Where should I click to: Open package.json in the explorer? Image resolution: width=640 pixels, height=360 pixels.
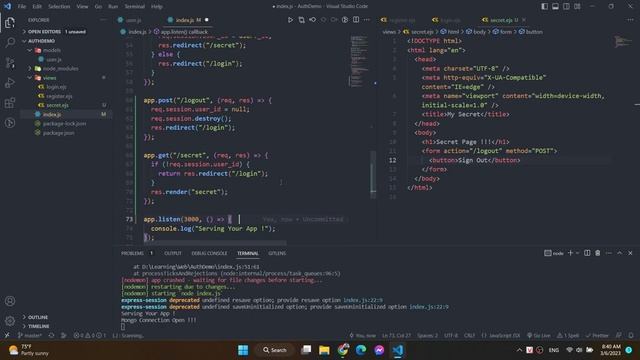coord(58,133)
